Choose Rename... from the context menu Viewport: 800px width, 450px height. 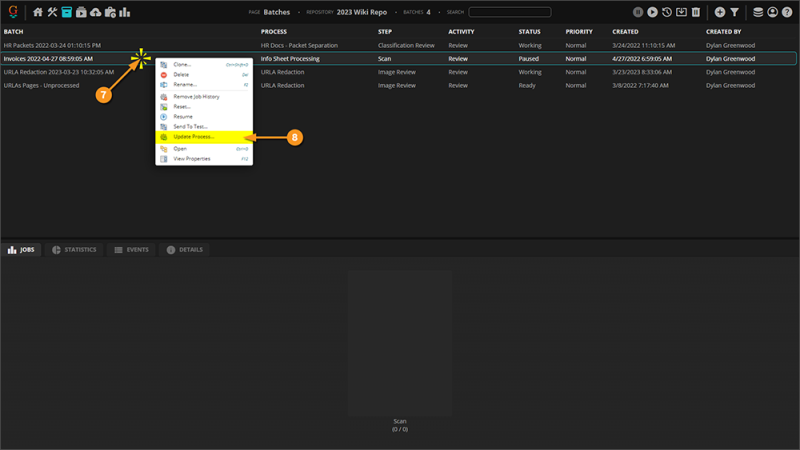204,85
